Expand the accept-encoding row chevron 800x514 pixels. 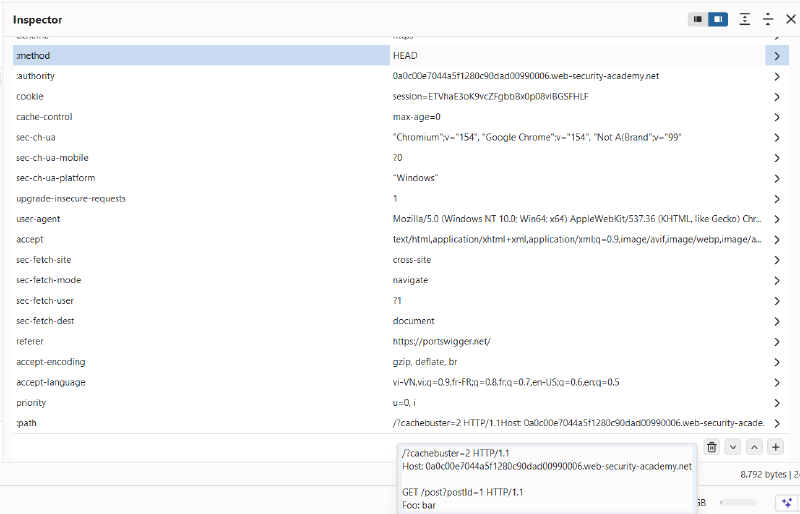click(777, 362)
